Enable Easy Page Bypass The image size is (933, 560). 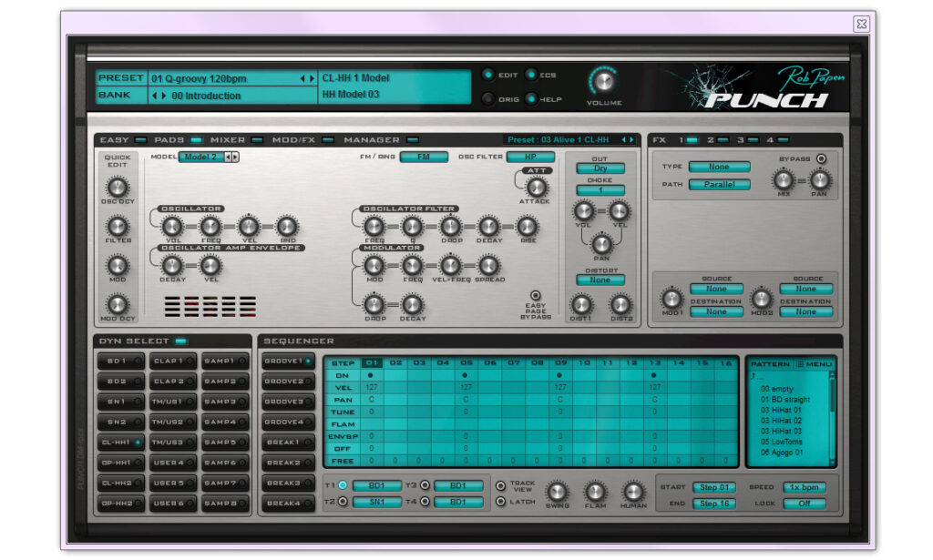click(536, 295)
